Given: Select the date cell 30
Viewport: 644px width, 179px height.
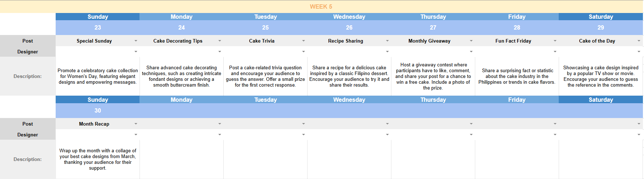Looking at the screenshot, I should pyautogui.click(x=98, y=110).
